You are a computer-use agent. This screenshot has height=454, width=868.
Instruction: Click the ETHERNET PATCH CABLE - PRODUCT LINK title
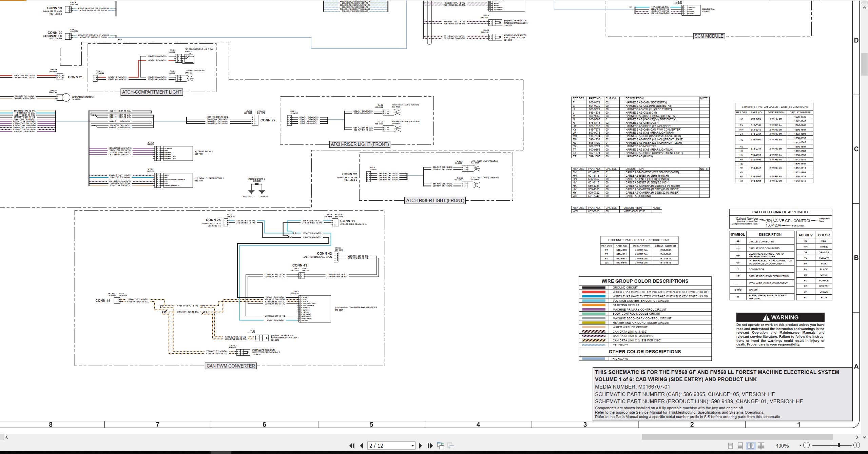pos(639,240)
